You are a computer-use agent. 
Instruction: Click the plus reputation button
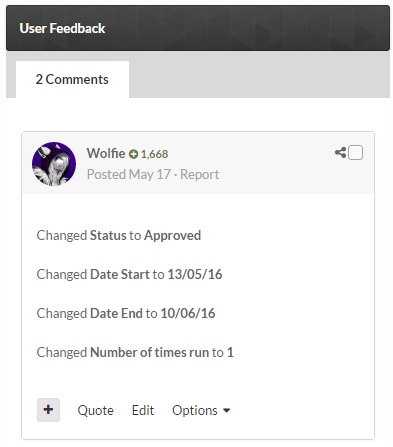pyautogui.click(x=48, y=410)
